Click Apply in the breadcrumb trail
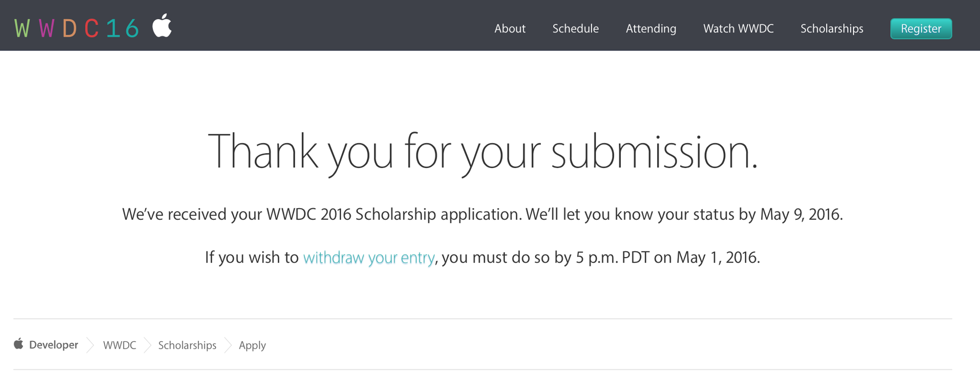This screenshot has height=380, width=980. click(252, 345)
